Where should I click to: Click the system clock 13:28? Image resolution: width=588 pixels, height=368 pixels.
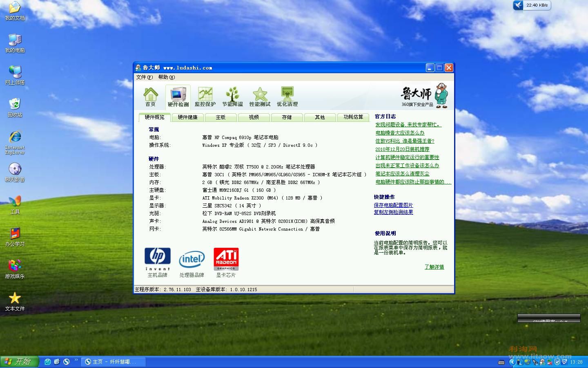[576, 362]
